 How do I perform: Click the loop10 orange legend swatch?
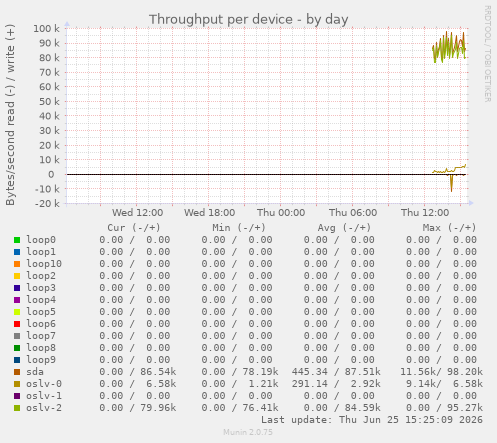click(17, 264)
